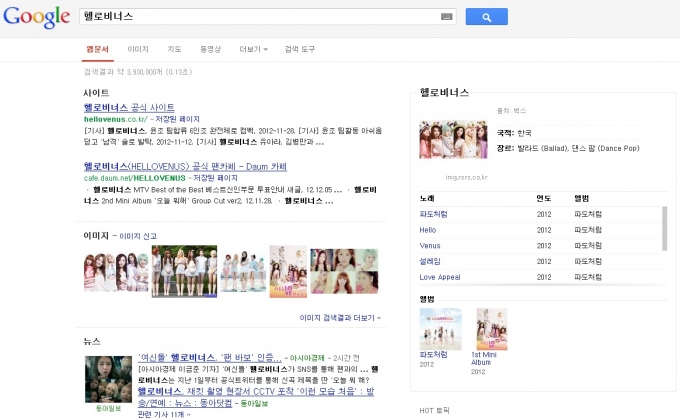Open cached page for cafe.daum.net result
Viewport: 680px width, 419px height.
tap(215, 178)
